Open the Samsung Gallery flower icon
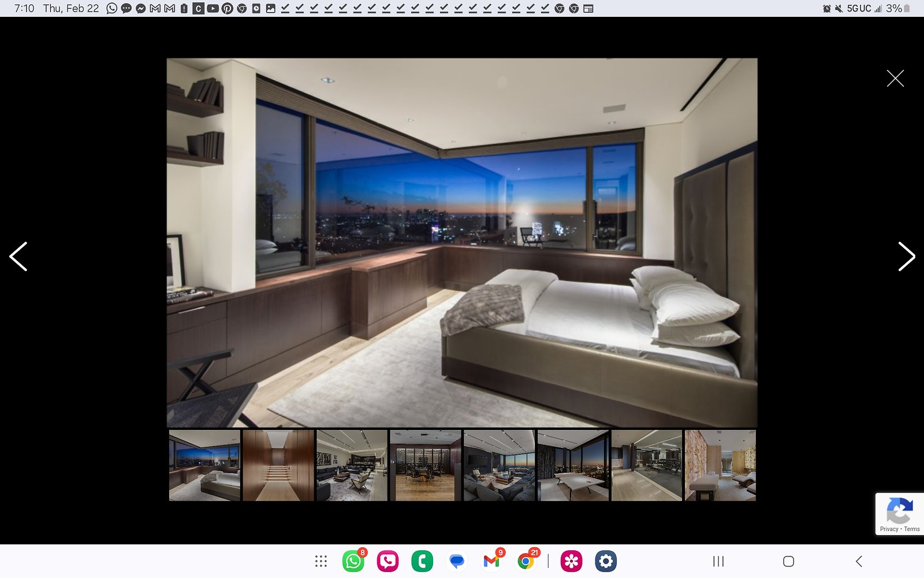Viewport: 924px width, 578px height. [x=571, y=561]
